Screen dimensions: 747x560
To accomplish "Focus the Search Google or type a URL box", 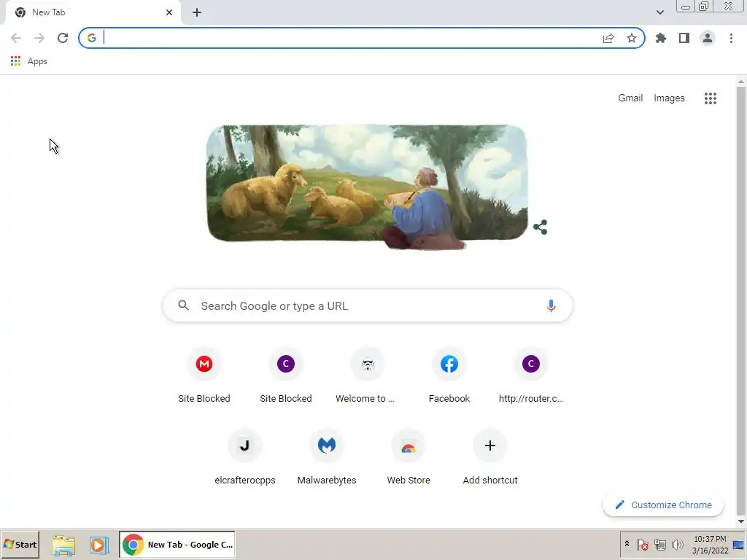I will [368, 306].
